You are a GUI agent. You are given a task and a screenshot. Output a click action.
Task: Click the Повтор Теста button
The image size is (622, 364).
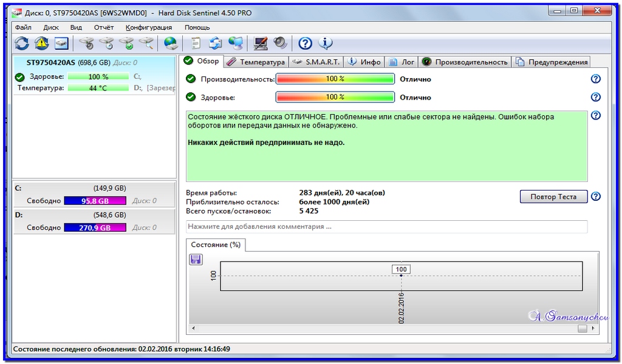tap(553, 197)
